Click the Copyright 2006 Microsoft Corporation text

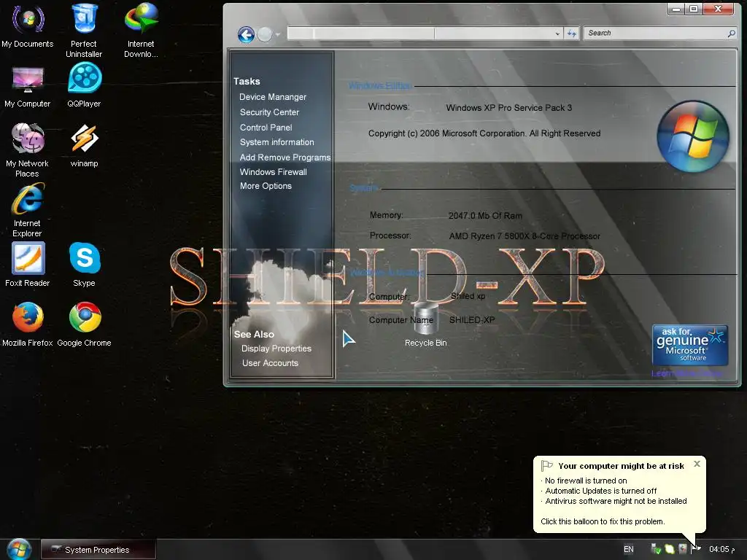pos(484,134)
